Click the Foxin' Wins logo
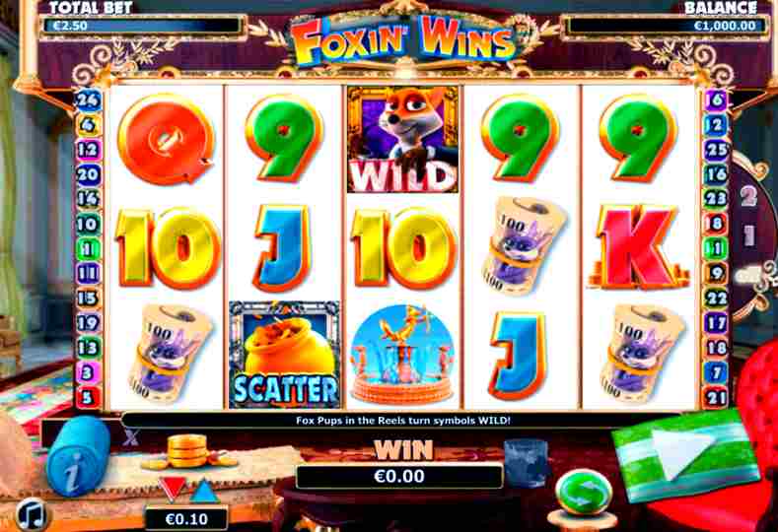778x532 pixels. (x=403, y=40)
